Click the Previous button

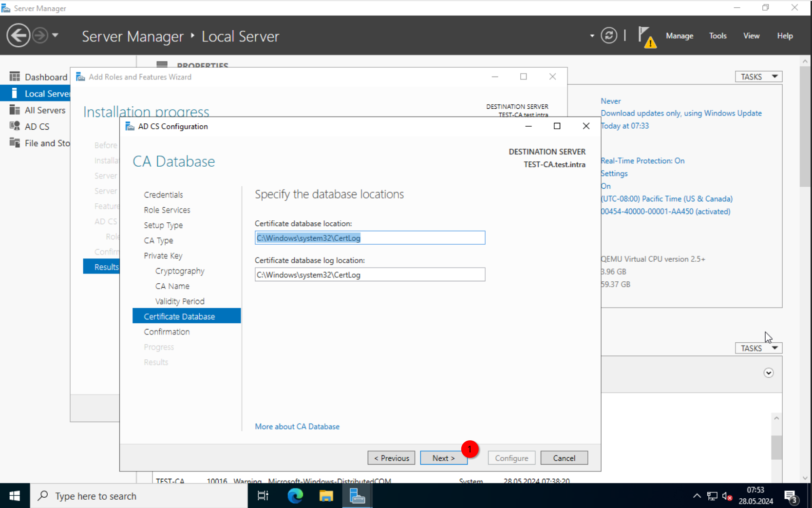pos(391,458)
